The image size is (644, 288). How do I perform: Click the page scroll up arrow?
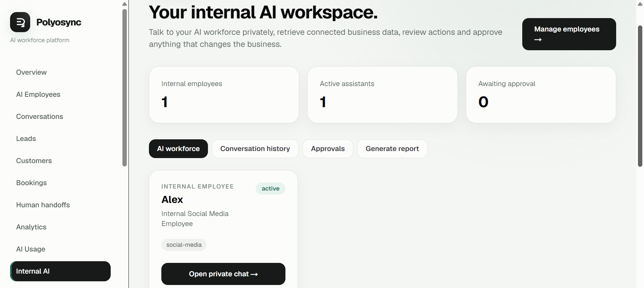click(x=640, y=4)
